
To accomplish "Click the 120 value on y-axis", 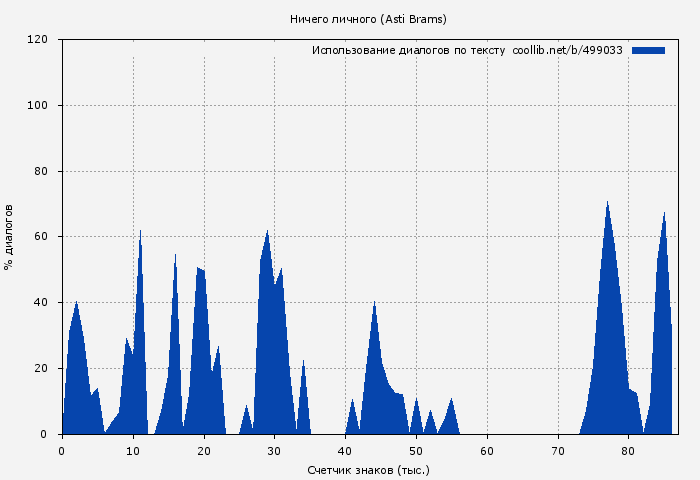I will 38,40.
